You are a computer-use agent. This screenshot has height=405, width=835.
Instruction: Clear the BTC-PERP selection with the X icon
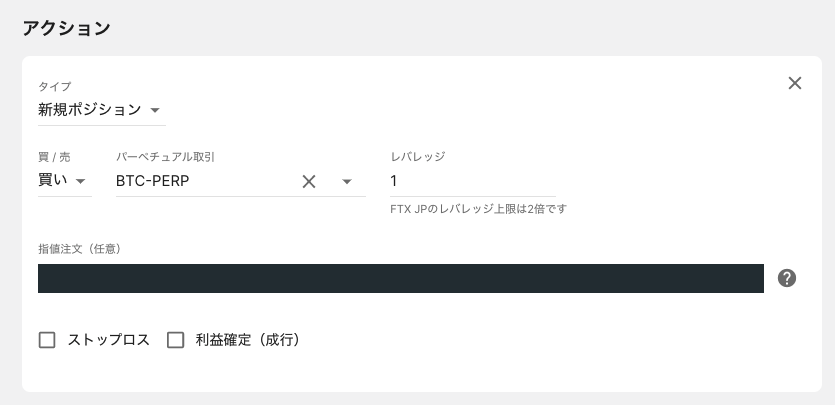(x=309, y=181)
